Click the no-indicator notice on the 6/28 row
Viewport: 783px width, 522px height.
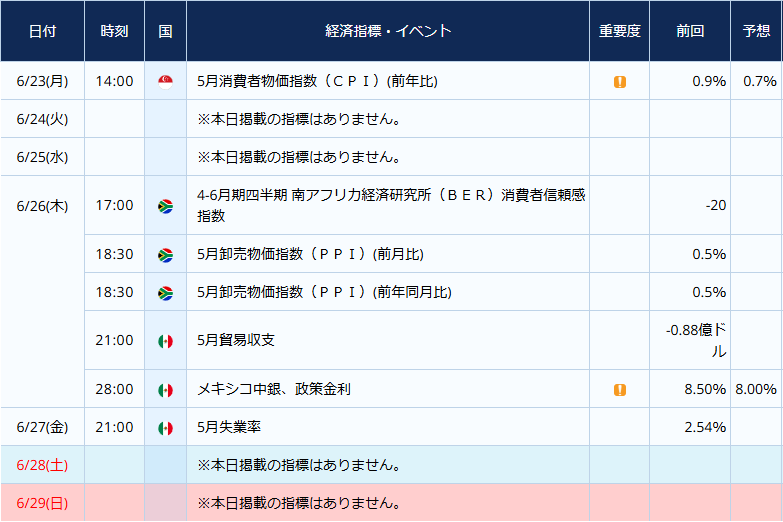pyautogui.click(x=299, y=465)
